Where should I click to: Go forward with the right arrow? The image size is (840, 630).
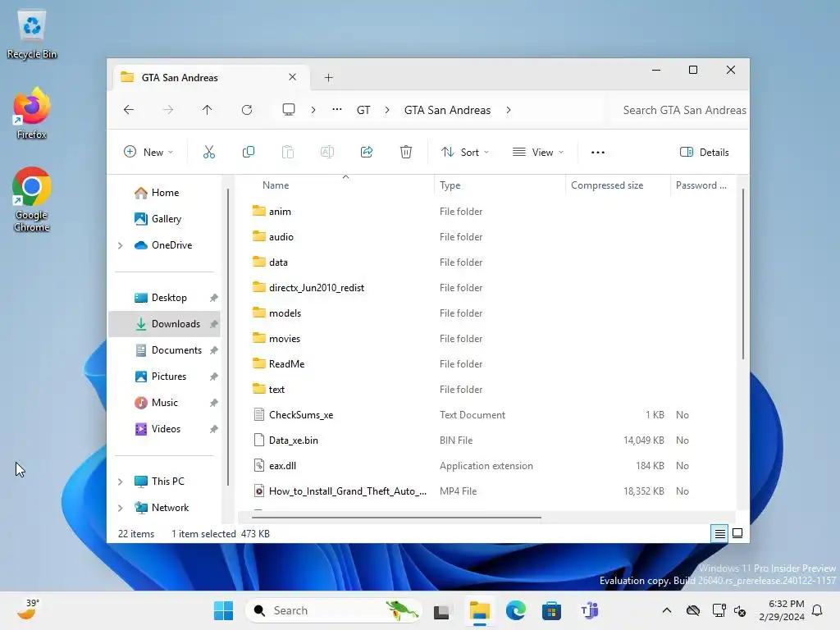coord(167,110)
